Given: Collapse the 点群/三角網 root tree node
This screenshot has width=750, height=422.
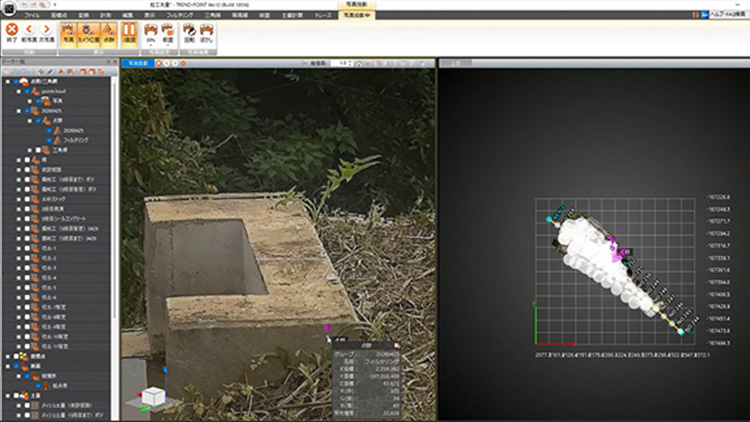Looking at the screenshot, I should (8, 81).
